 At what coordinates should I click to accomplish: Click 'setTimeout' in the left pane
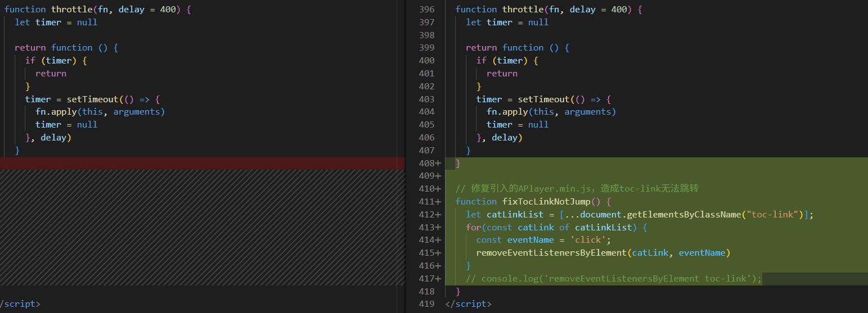click(x=92, y=99)
